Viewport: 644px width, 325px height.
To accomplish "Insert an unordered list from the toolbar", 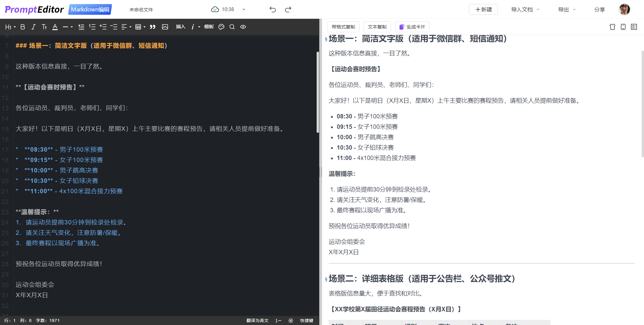I will [81, 27].
